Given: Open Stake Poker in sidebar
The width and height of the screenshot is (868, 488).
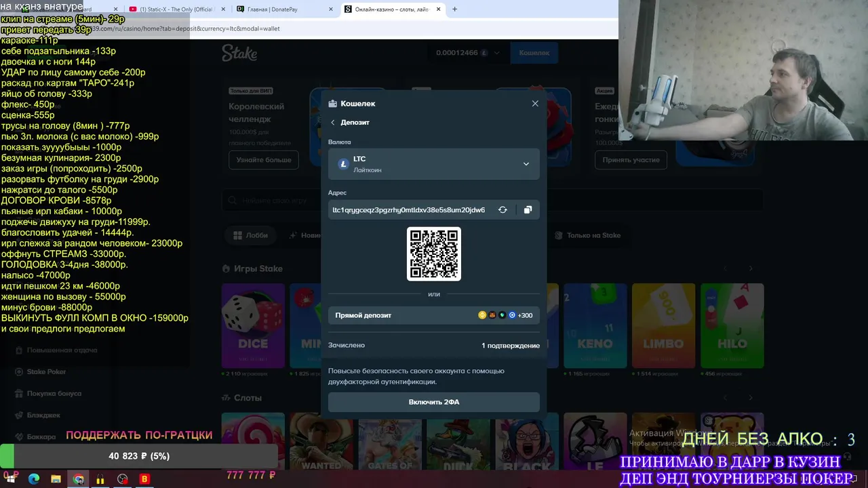Looking at the screenshot, I should point(46,372).
